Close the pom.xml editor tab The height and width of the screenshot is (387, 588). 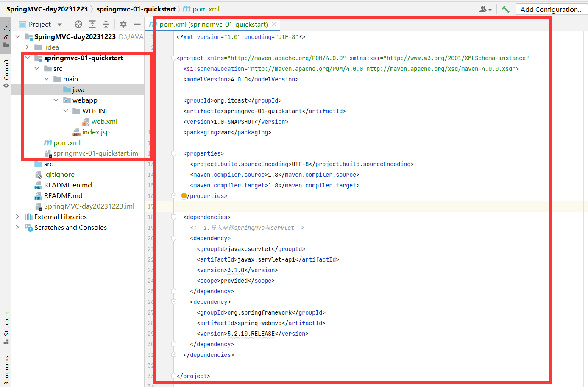274,24
